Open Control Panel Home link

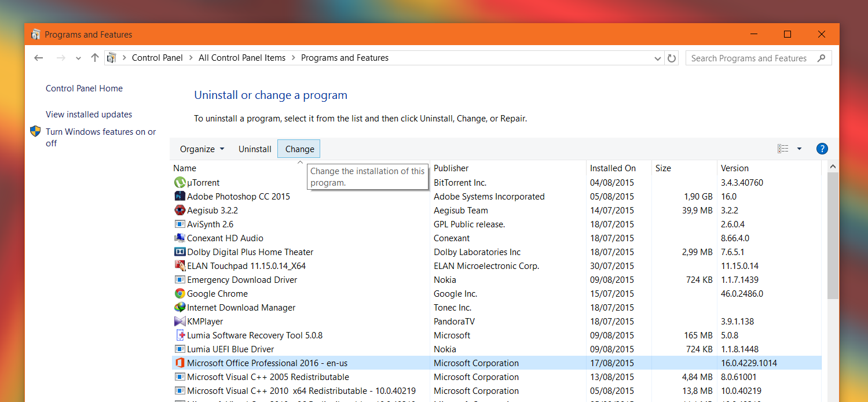(84, 88)
